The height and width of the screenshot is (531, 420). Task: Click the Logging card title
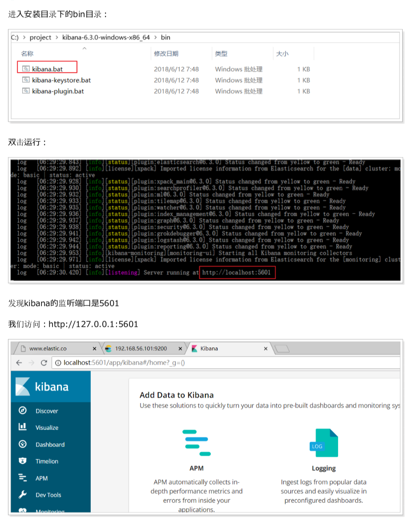coord(324,468)
